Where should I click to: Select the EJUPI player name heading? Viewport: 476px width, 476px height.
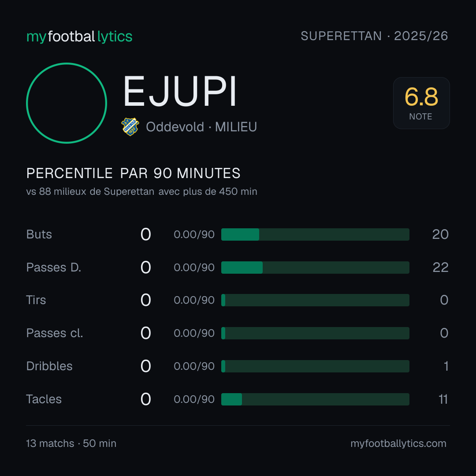[x=180, y=91]
